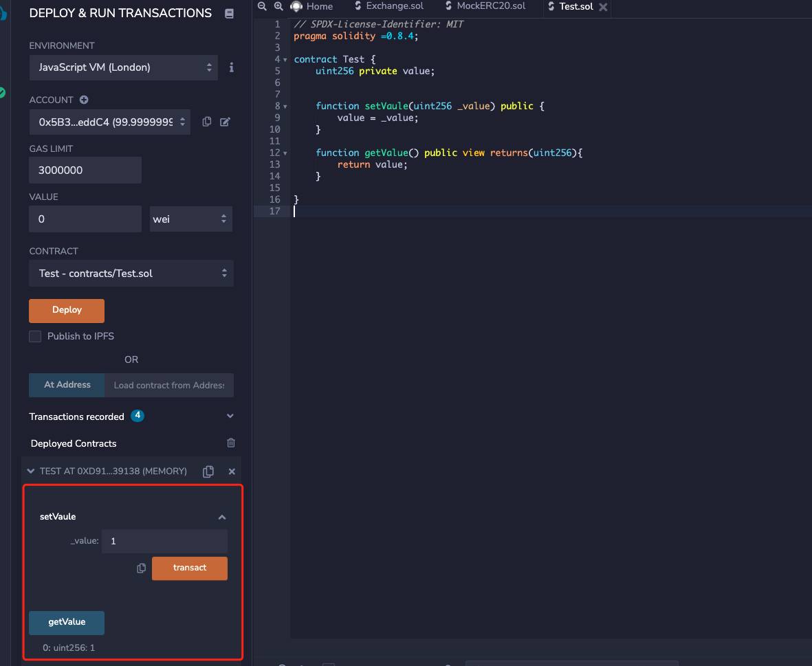Click the At Address button
The width and height of the screenshot is (812, 666).
pyautogui.click(x=67, y=385)
